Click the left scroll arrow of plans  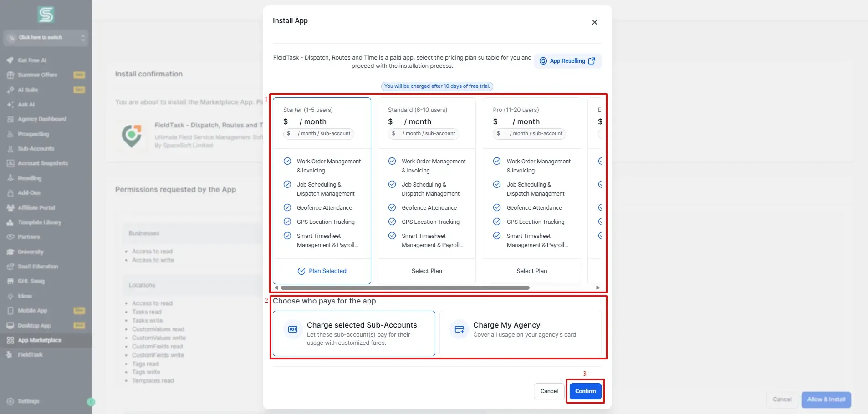[x=276, y=288]
